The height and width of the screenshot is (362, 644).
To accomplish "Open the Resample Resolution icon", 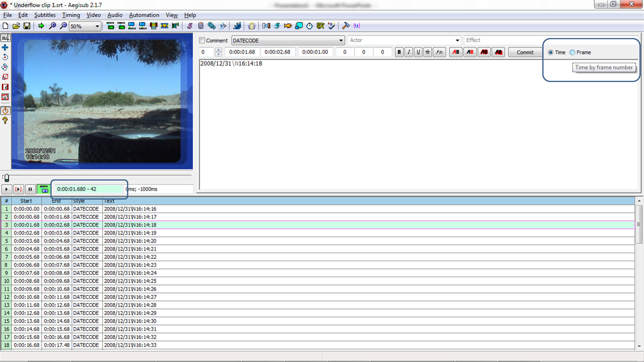I will point(299,26).
